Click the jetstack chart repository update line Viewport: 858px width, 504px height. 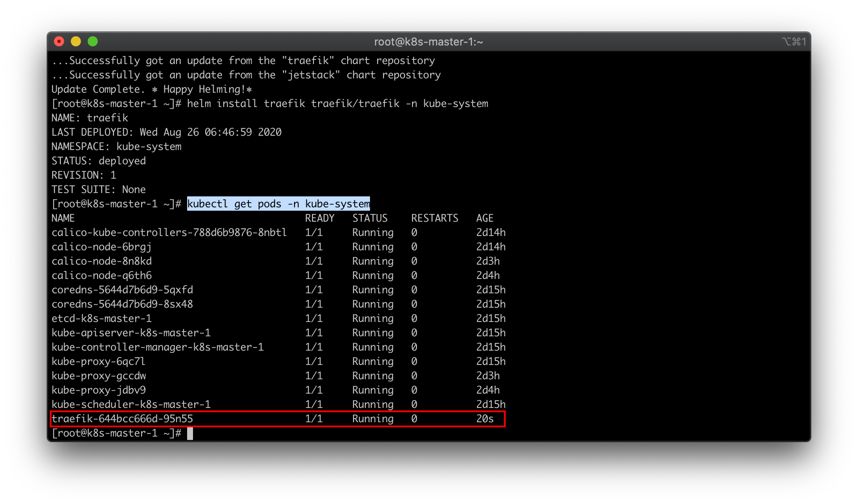(x=246, y=75)
